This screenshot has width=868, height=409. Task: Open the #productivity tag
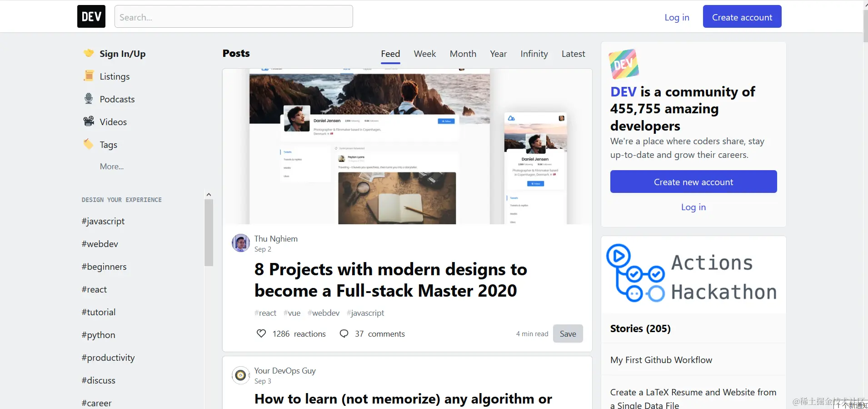108,358
